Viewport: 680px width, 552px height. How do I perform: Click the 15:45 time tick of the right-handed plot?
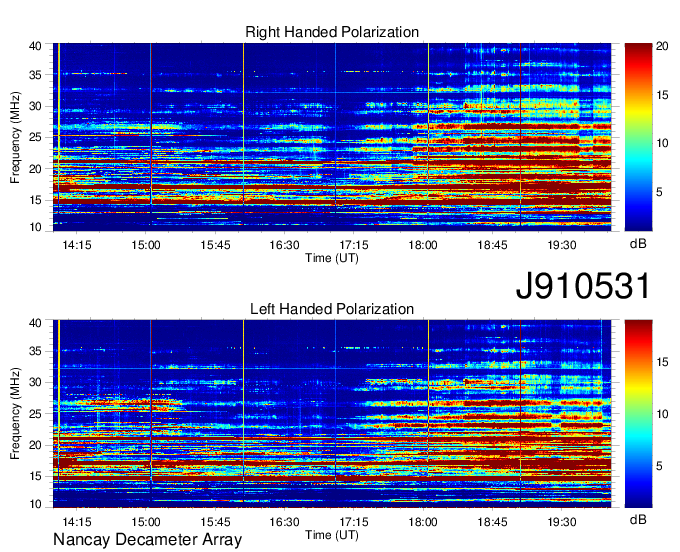pyautogui.click(x=215, y=245)
